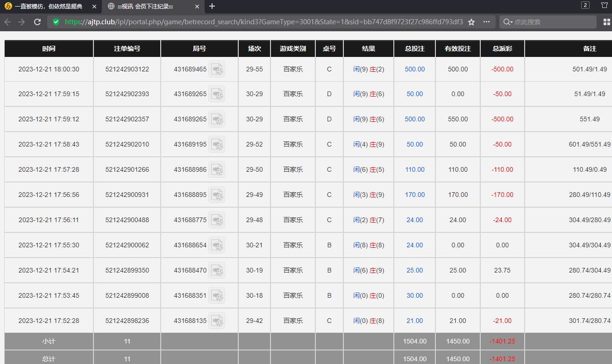Select the 23.75 payout value
612x364 pixels.
(x=502, y=270)
